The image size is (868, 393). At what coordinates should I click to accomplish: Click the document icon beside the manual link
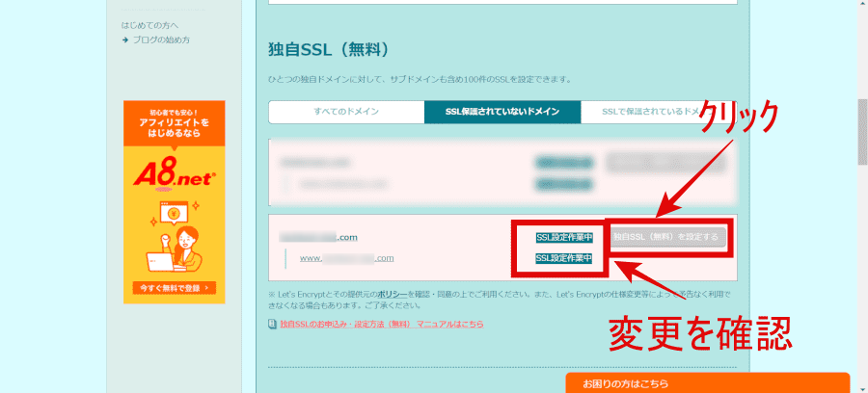[273, 325]
